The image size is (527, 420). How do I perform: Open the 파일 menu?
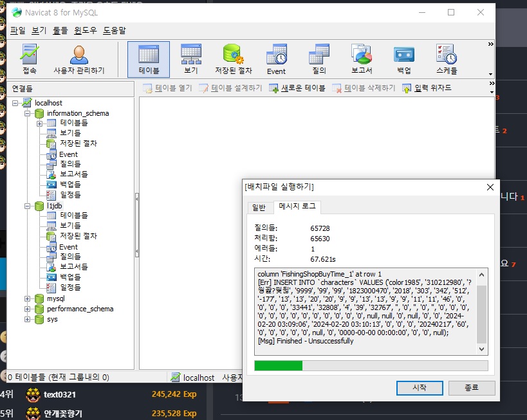18,31
